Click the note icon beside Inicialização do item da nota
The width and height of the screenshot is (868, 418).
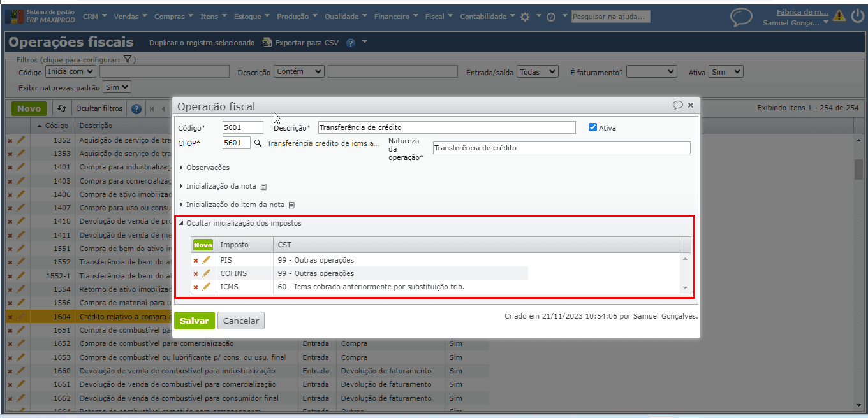(291, 205)
